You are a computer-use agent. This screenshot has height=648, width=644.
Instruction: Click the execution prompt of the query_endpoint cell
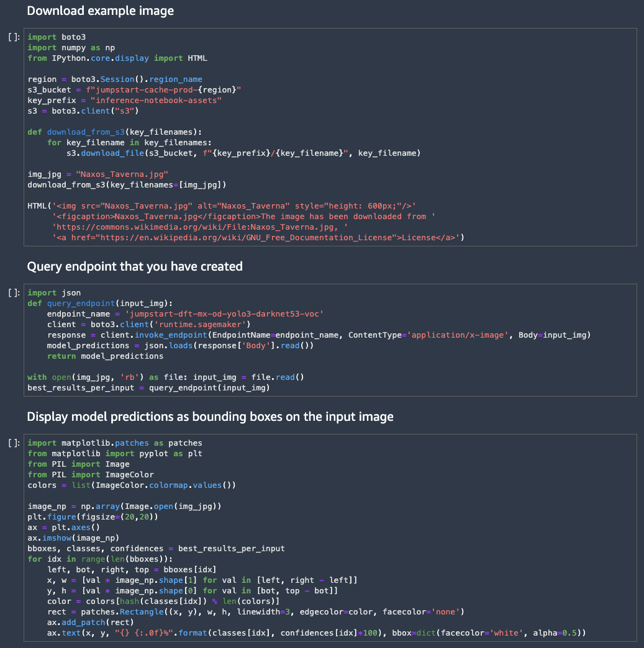(x=14, y=293)
